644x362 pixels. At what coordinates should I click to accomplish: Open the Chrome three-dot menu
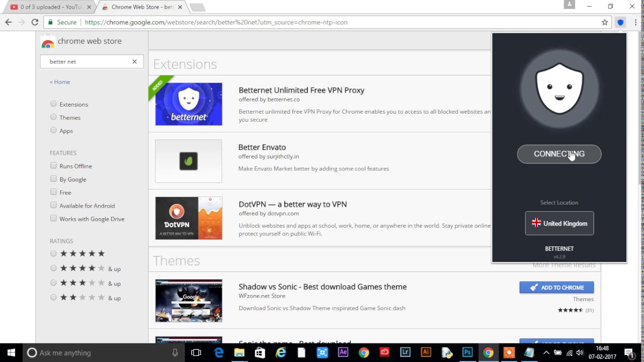[x=636, y=22]
